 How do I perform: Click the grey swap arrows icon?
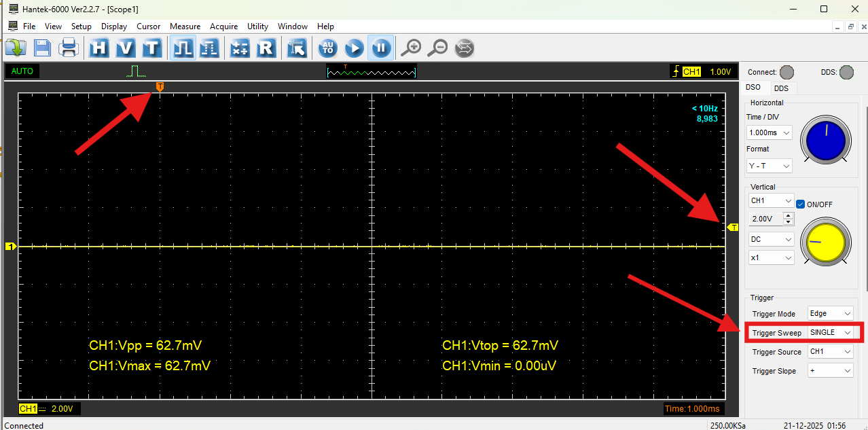pyautogui.click(x=465, y=48)
